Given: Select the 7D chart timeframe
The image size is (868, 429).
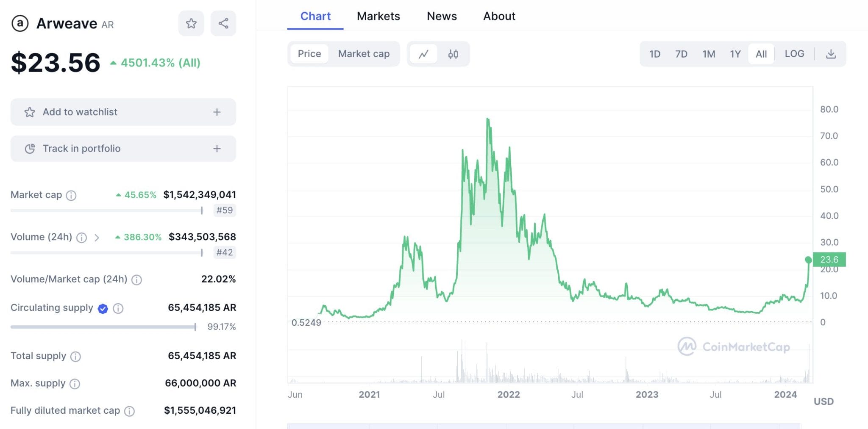Looking at the screenshot, I should (x=682, y=54).
